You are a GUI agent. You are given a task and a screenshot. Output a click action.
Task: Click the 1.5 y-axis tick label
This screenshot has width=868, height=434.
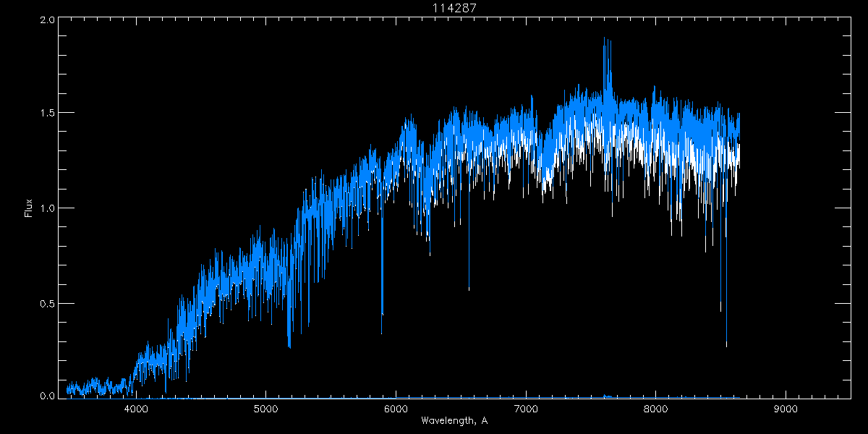[45, 114]
